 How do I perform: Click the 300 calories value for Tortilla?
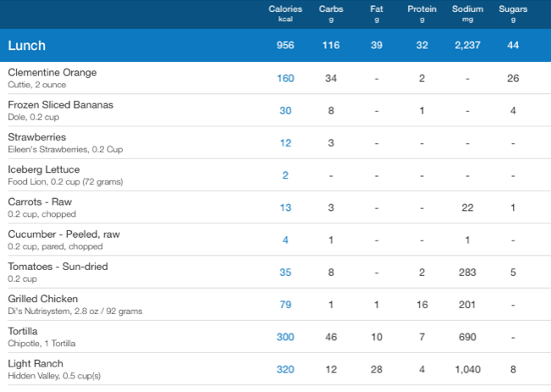pos(285,336)
